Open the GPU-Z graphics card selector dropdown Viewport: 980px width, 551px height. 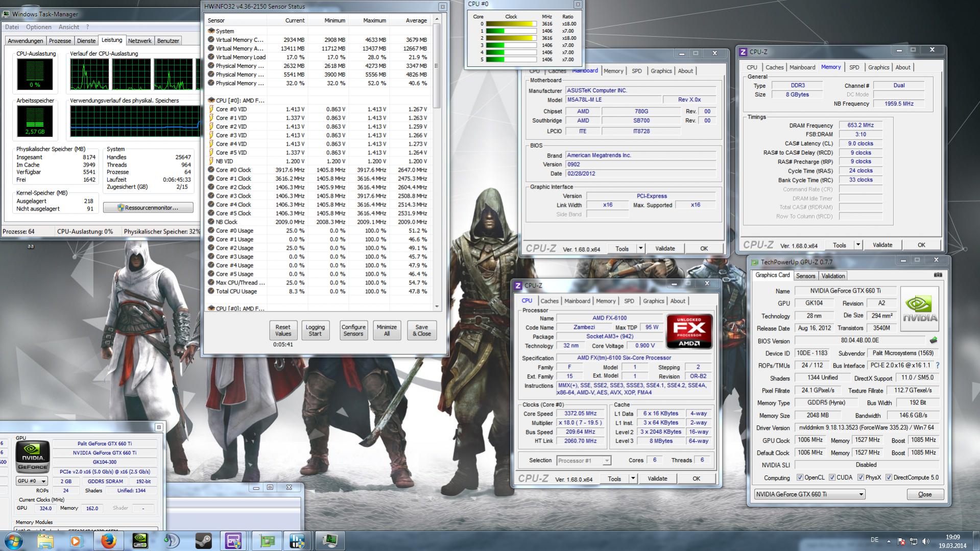(x=809, y=494)
